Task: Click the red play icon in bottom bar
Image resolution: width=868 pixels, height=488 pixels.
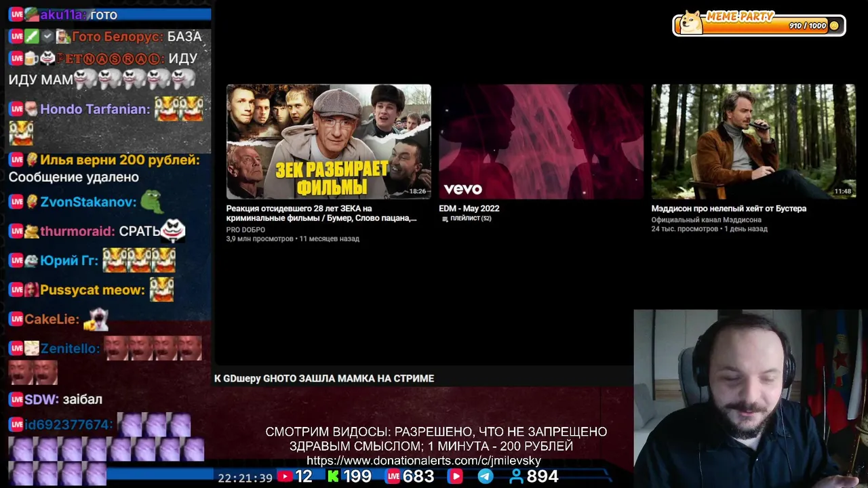Action: 455,476
